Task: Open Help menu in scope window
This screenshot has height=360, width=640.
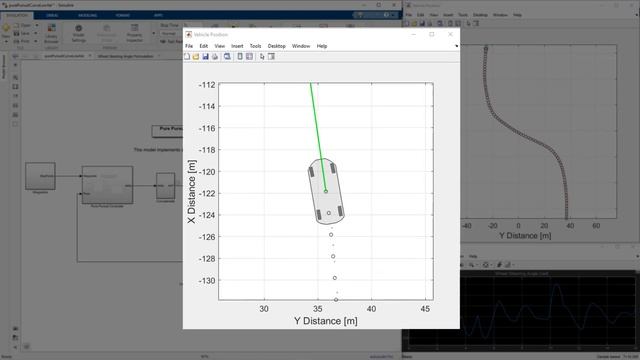Action: (473, 256)
